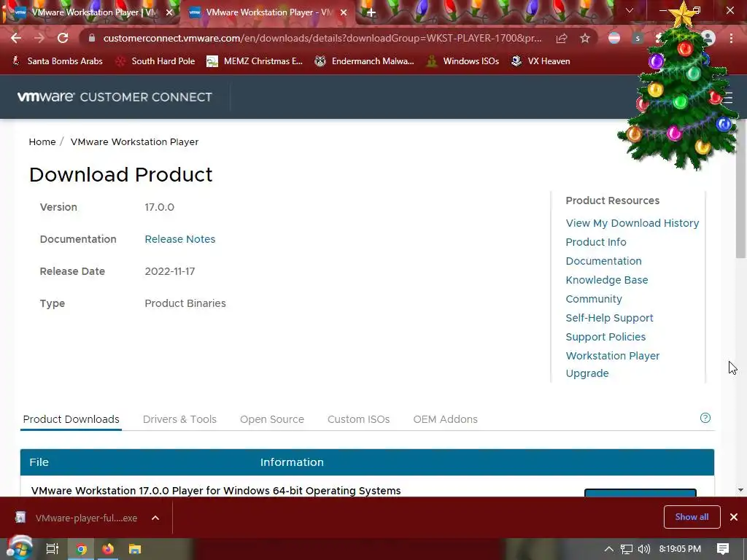The image size is (747, 560).
Task: Open a new browser tab
Action: [x=371, y=12]
